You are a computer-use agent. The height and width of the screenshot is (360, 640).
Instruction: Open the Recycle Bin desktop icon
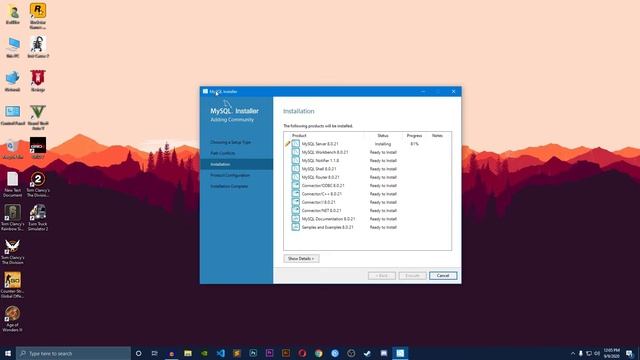click(13, 149)
